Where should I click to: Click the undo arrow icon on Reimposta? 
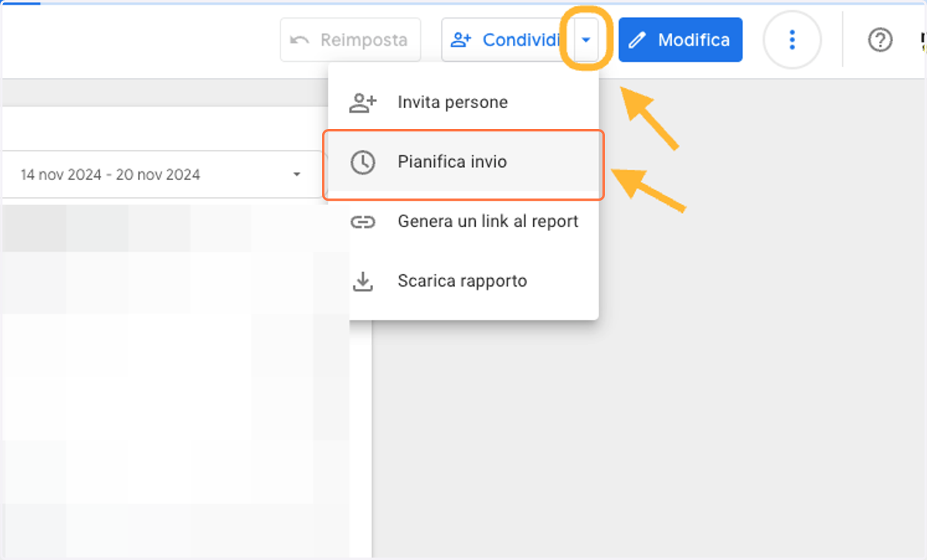pos(301,40)
